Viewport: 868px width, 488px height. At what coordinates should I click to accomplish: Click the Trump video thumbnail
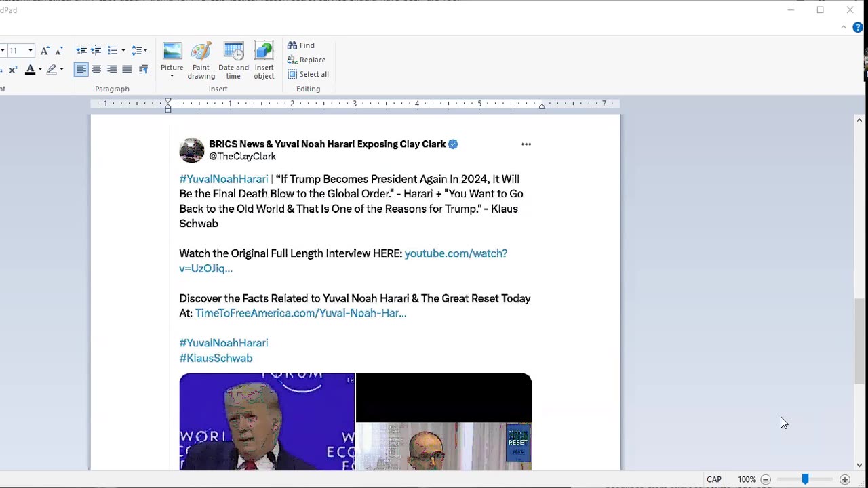click(267, 422)
